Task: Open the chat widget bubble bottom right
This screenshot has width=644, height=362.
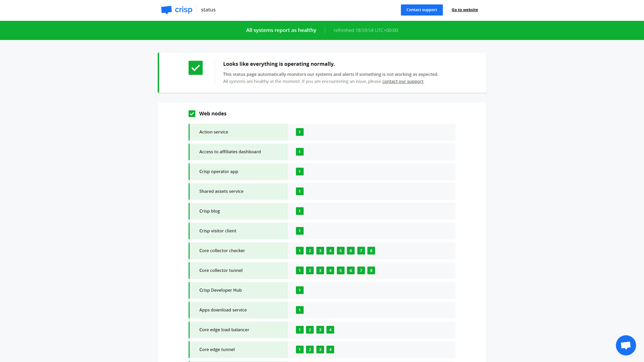Action: [626, 345]
